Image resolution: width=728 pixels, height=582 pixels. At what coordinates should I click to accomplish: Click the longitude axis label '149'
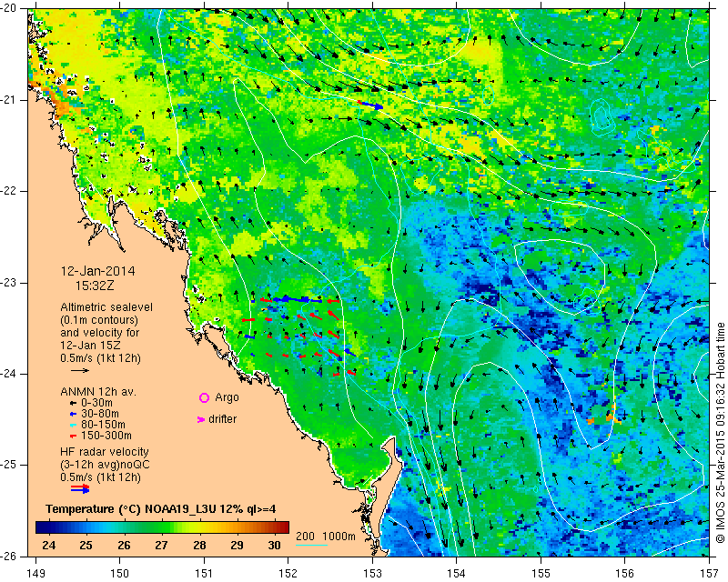(35, 574)
